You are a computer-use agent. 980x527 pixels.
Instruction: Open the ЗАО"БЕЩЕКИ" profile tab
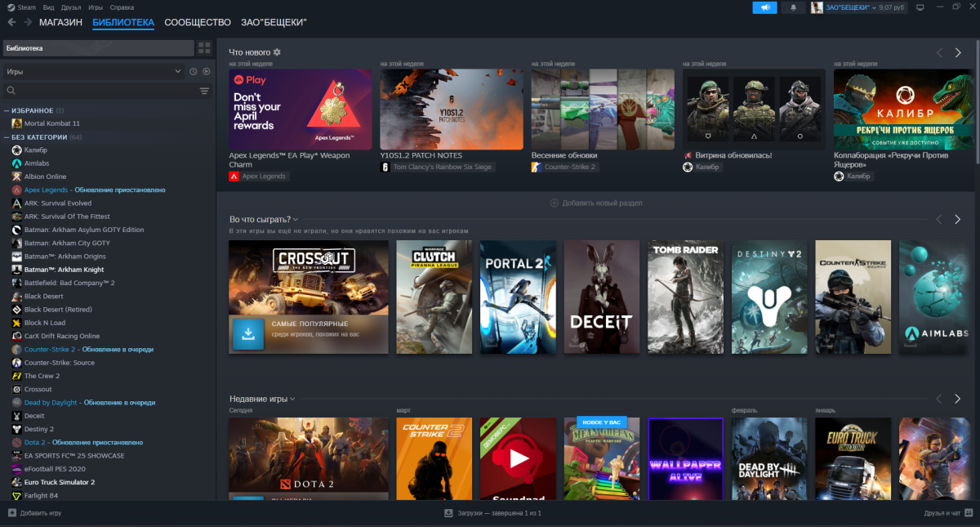(x=274, y=22)
